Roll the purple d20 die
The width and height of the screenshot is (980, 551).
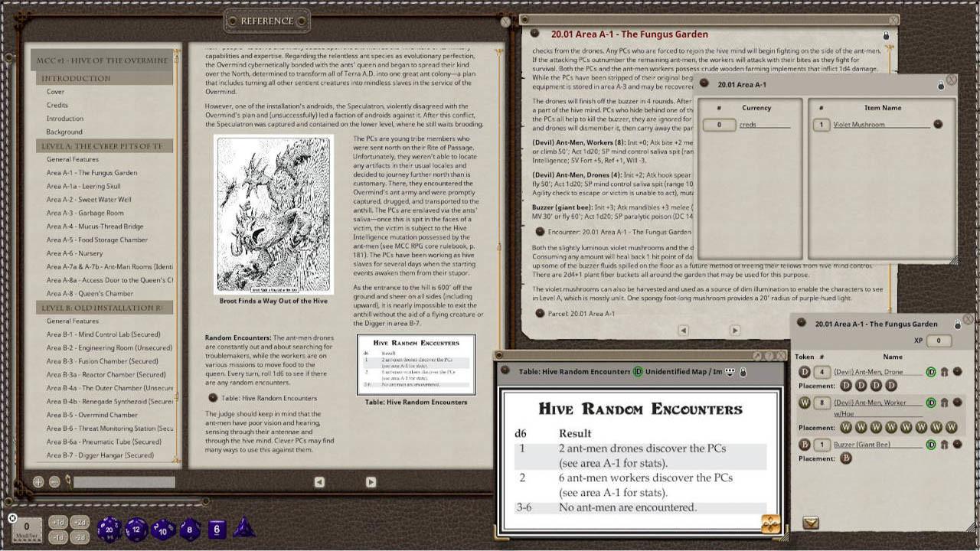tap(109, 530)
